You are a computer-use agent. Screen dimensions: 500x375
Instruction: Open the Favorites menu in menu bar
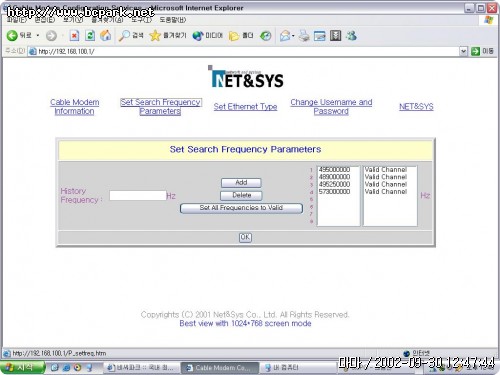(x=107, y=20)
